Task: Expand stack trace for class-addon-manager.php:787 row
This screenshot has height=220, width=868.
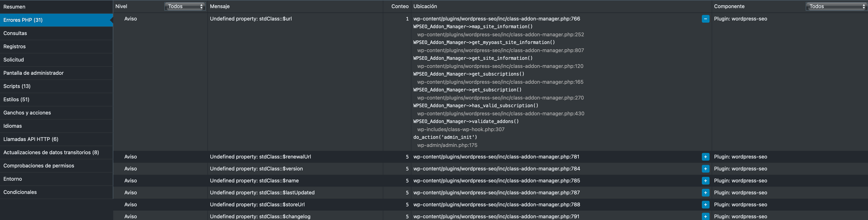Action: (705, 193)
